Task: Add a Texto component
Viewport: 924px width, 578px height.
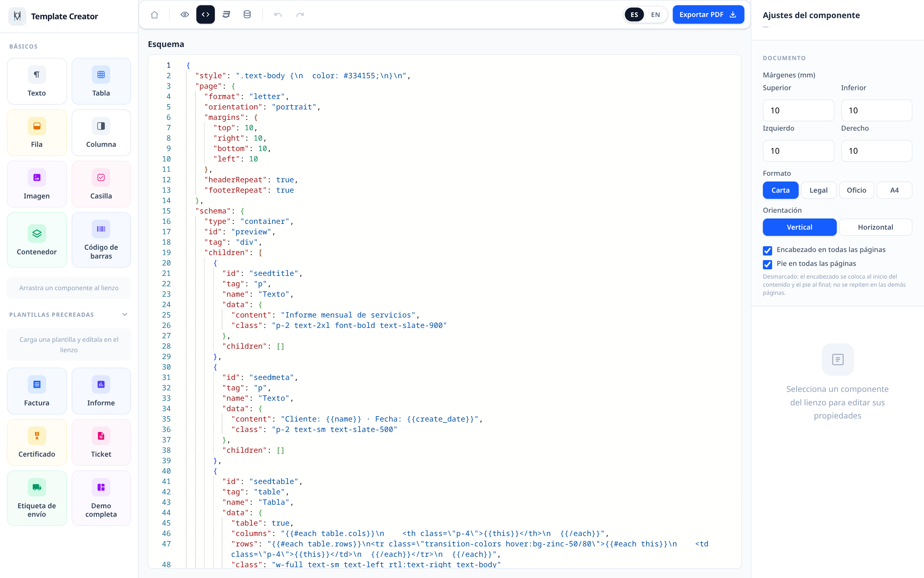Action: pyautogui.click(x=37, y=81)
